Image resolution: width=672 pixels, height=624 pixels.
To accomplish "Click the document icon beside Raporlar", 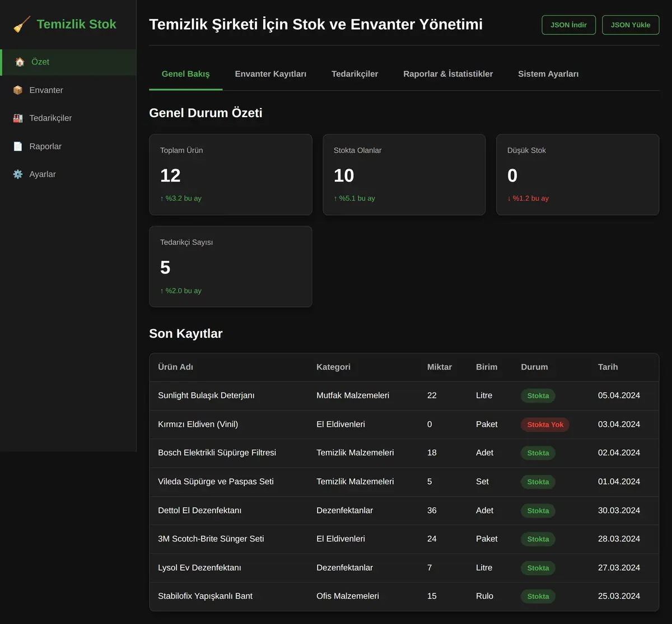I will coord(18,146).
